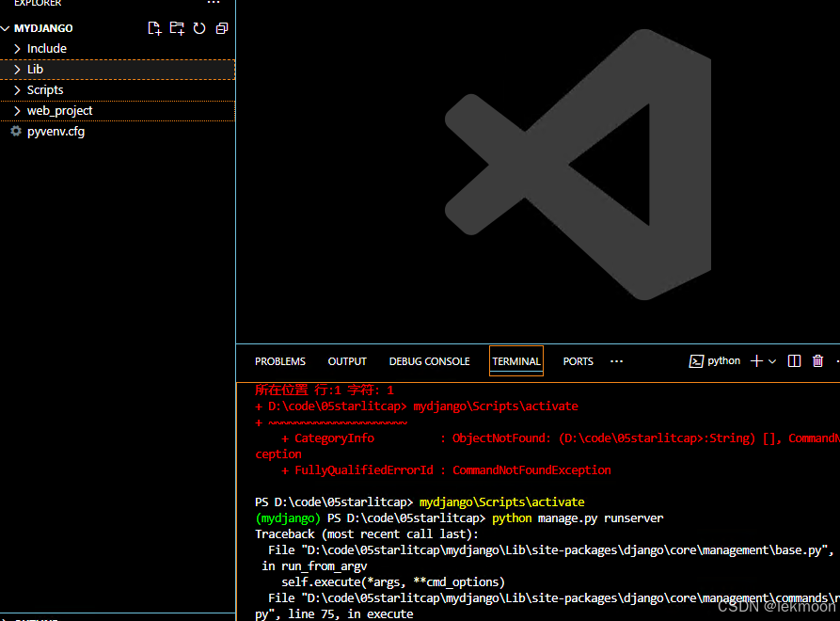The image size is (840, 621).
Task: Switch to the OUTPUT panel tab
Action: 347,361
